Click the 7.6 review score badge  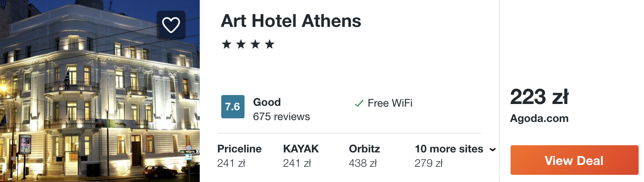tap(233, 107)
